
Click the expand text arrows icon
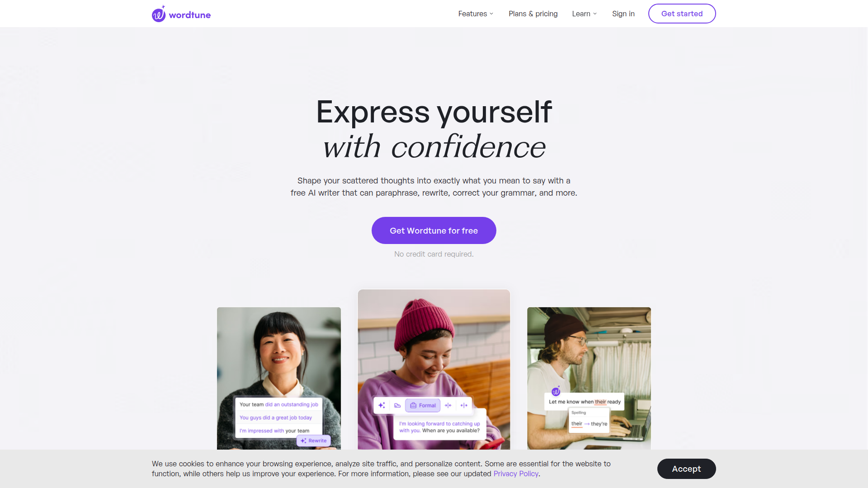tap(464, 405)
